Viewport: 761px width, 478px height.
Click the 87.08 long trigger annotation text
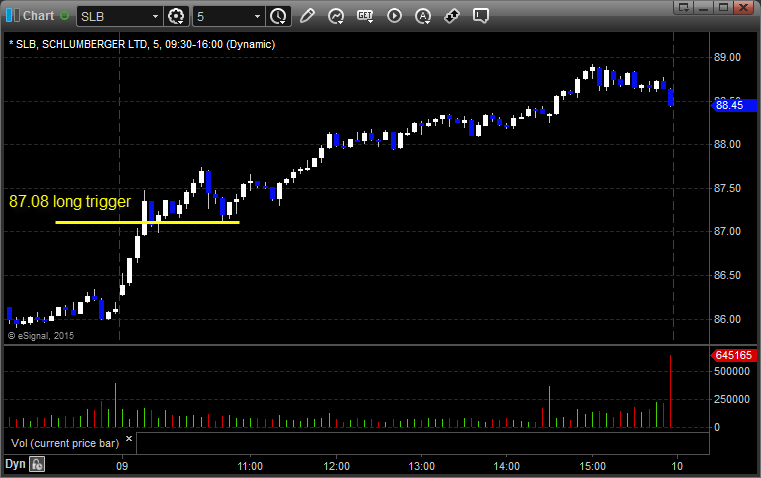coord(70,201)
